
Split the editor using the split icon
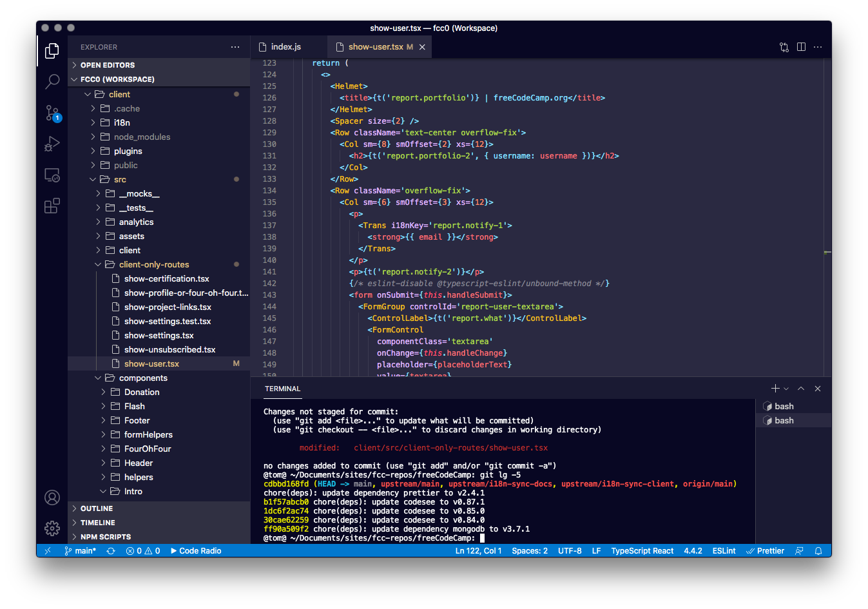[x=800, y=46]
